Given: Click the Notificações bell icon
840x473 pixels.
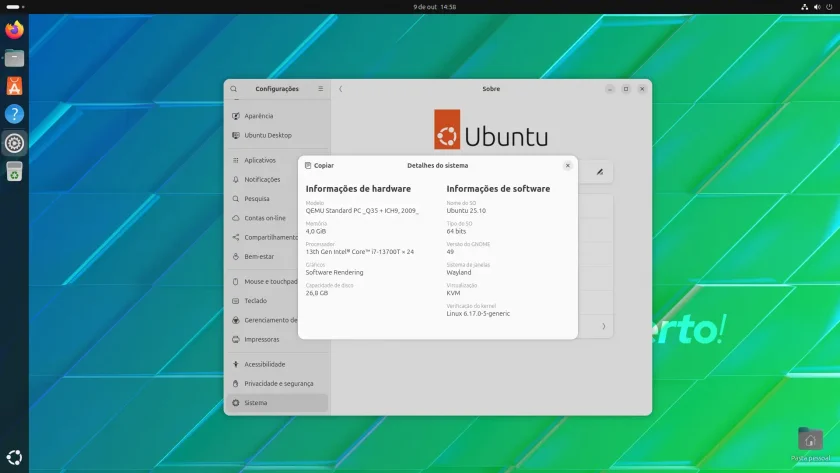Looking at the screenshot, I should [236, 179].
